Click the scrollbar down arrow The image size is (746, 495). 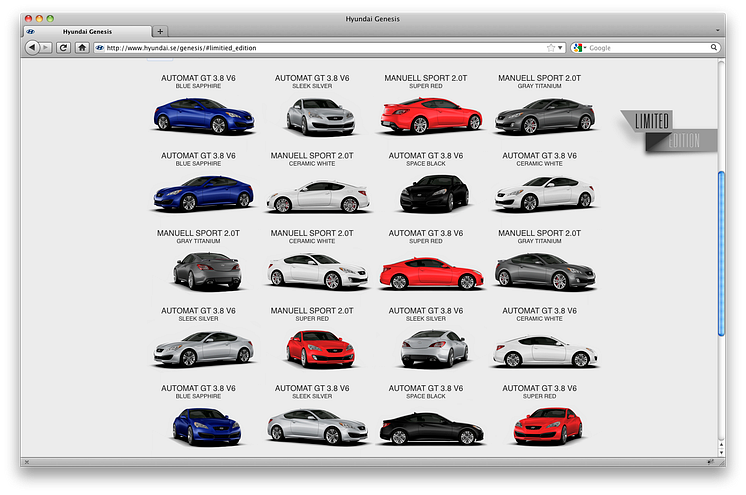tap(721, 453)
